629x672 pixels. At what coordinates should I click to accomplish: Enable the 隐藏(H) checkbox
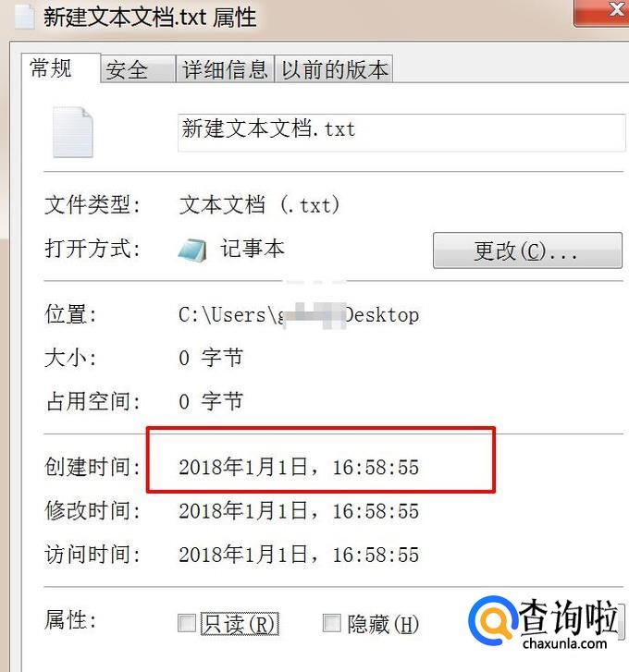(331, 623)
